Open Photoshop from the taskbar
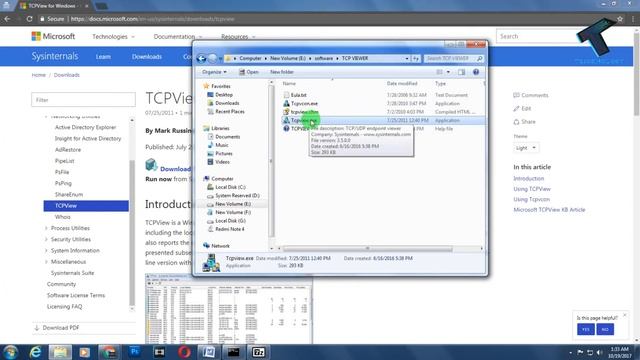 coord(134,352)
